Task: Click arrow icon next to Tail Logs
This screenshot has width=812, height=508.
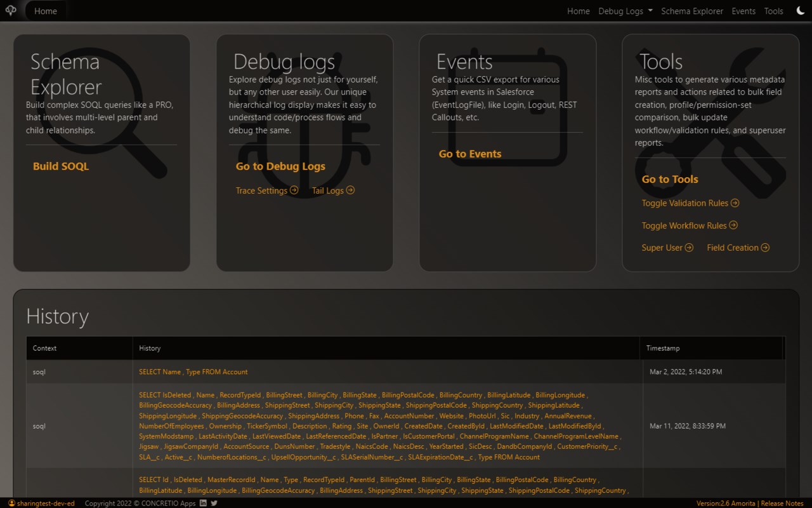Action: pyautogui.click(x=350, y=190)
